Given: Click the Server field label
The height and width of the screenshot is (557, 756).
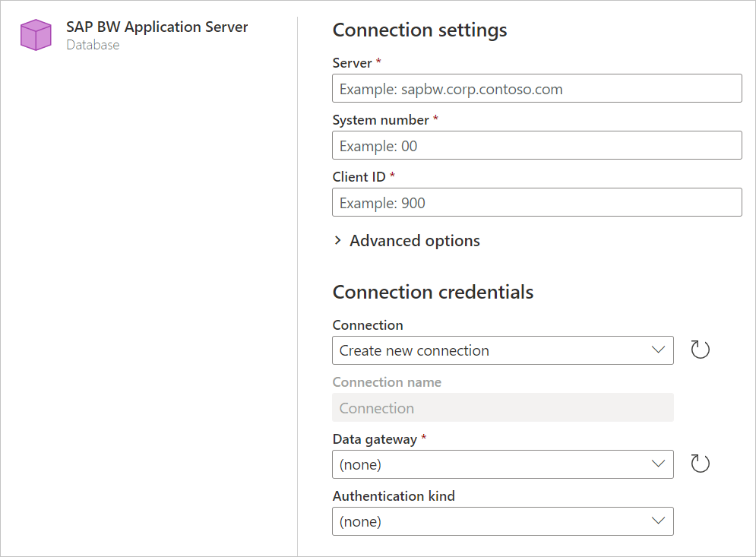Looking at the screenshot, I should click(x=352, y=63).
